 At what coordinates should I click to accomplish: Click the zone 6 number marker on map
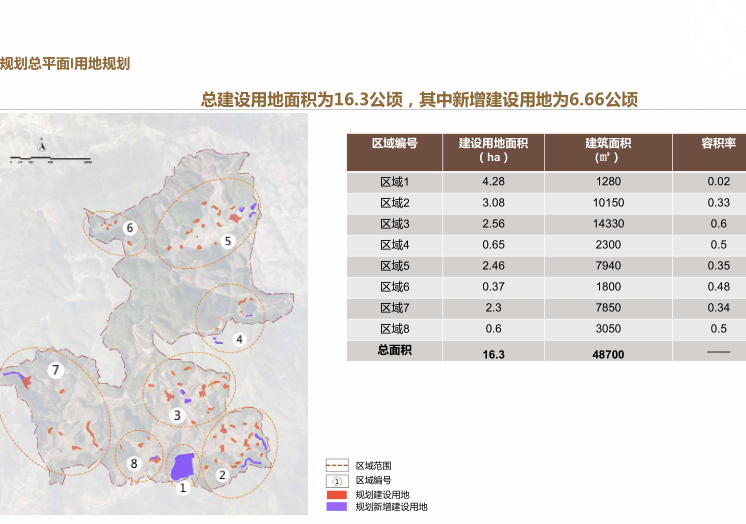click(x=129, y=228)
